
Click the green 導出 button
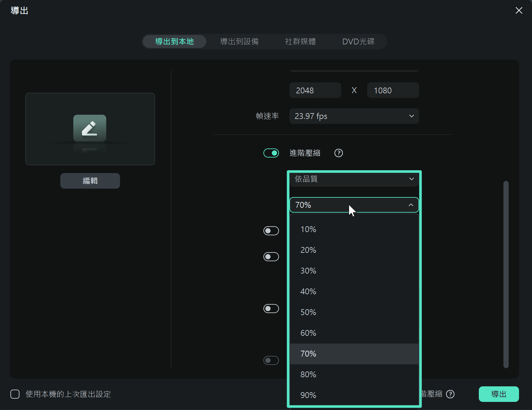pos(499,394)
